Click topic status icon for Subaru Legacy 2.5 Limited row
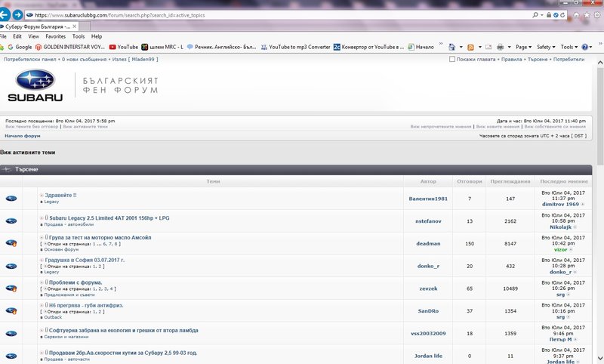The image size is (604, 364). point(11,221)
